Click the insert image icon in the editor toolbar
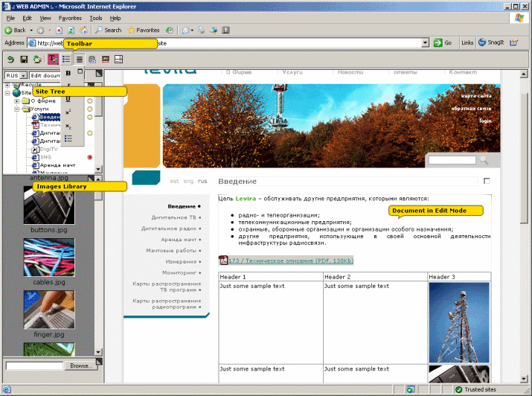Screen dimensions: 532x396 click(x=106, y=60)
